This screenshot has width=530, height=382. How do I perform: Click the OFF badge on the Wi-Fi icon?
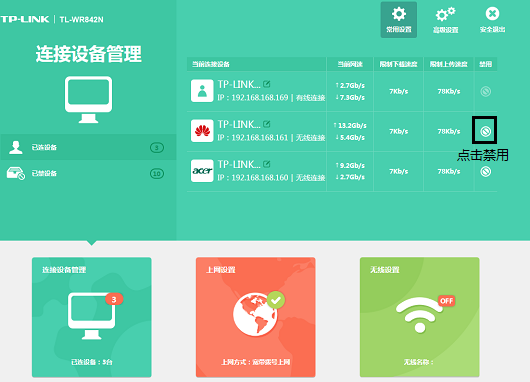coord(447,301)
